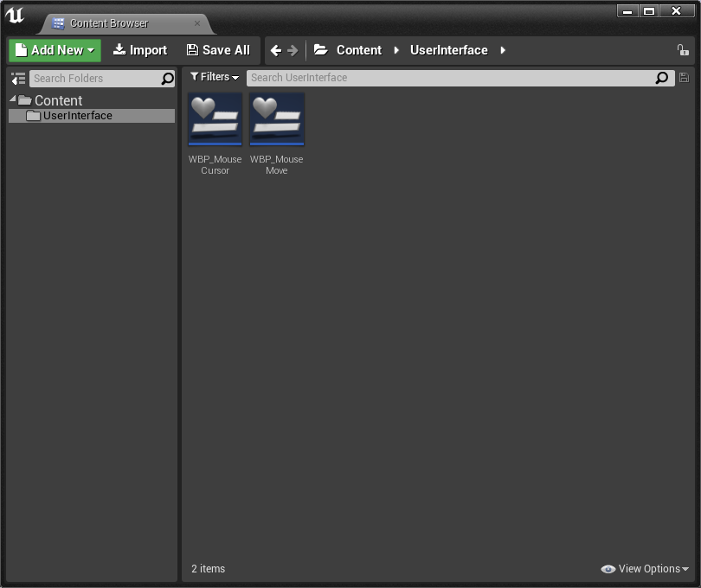The width and height of the screenshot is (701, 588).
Task: Click the WBP_MouseCursor asset name label
Action: (215, 165)
